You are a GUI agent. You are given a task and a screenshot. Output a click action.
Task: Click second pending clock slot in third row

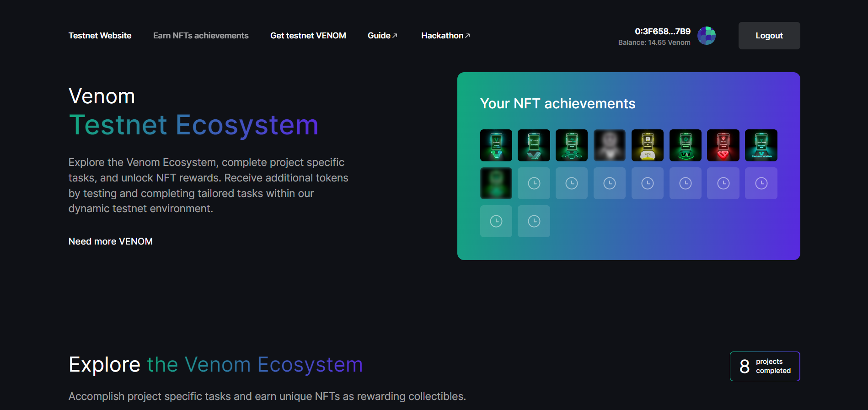pos(534,221)
